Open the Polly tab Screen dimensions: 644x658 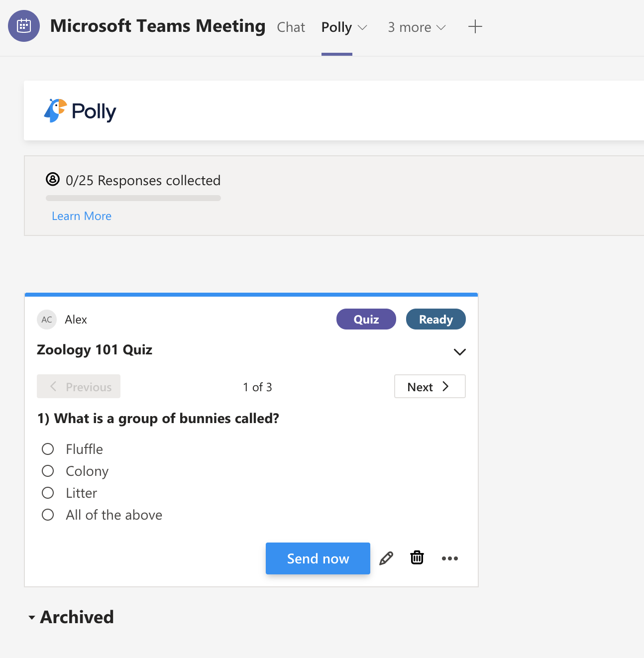336,27
